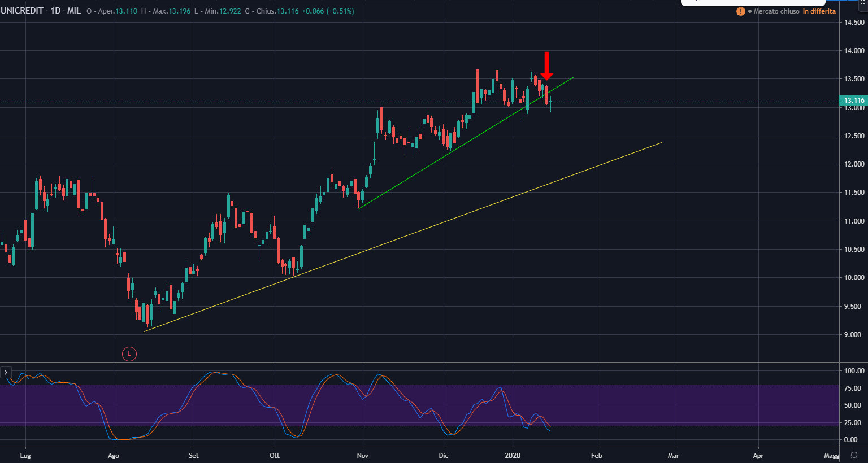Click the Lug label on time axis

coord(25,456)
